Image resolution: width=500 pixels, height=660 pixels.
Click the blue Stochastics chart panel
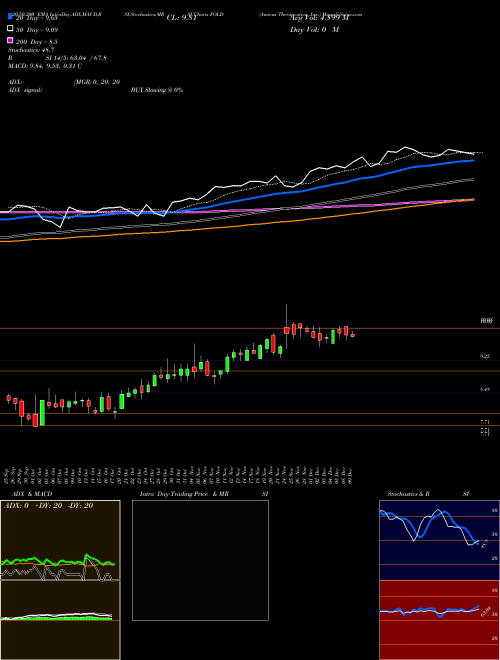click(439, 540)
